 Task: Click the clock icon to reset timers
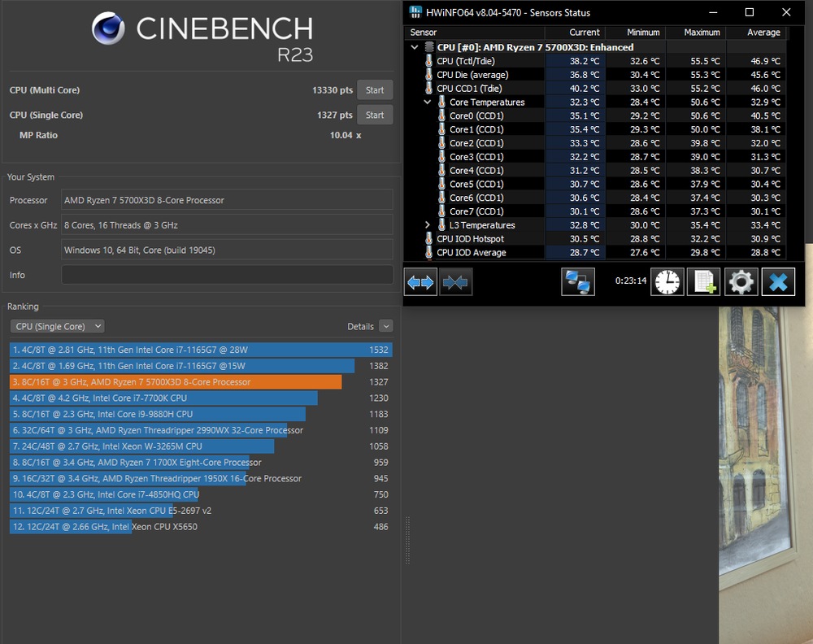[667, 281]
